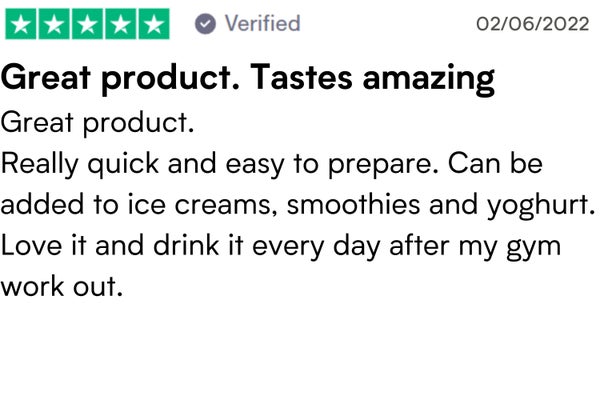Screen dimensions: 600x400
Task: Click the Verified label text
Action: [262, 23]
